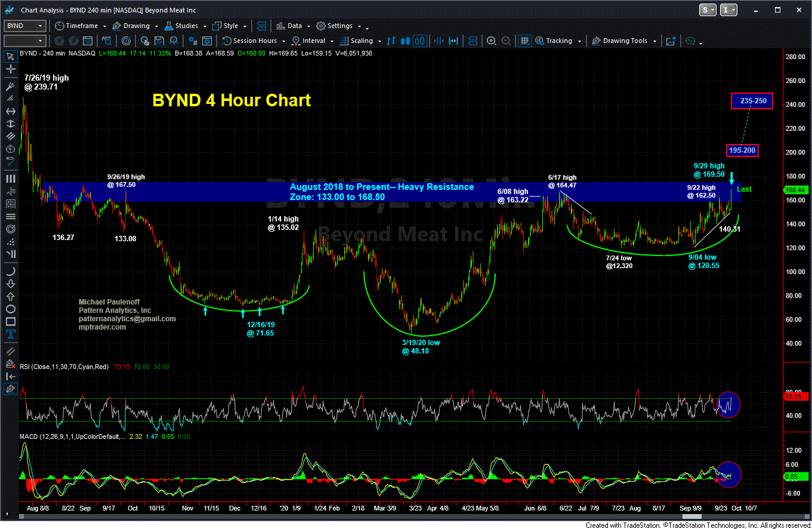Select the ellipse drawing tool

pyautogui.click(x=10, y=309)
